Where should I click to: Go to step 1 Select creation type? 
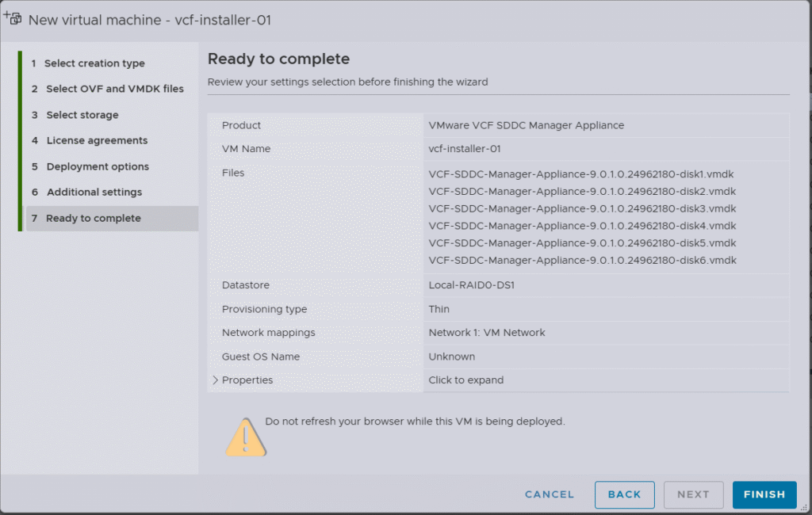[94, 63]
